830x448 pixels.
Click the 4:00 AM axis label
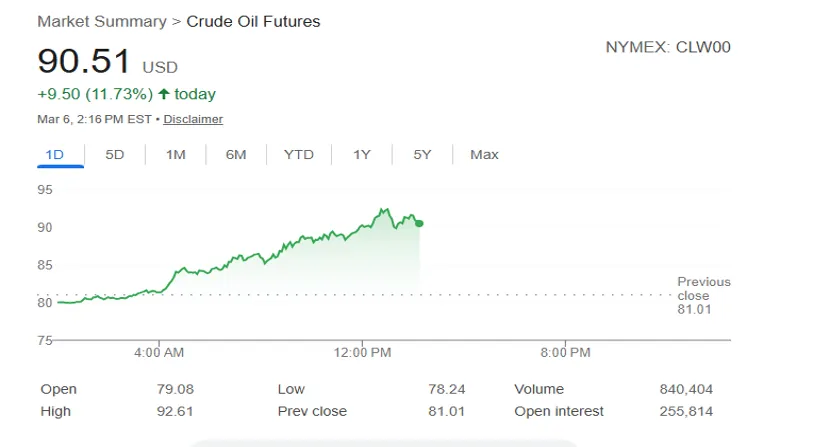pyautogui.click(x=159, y=352)
